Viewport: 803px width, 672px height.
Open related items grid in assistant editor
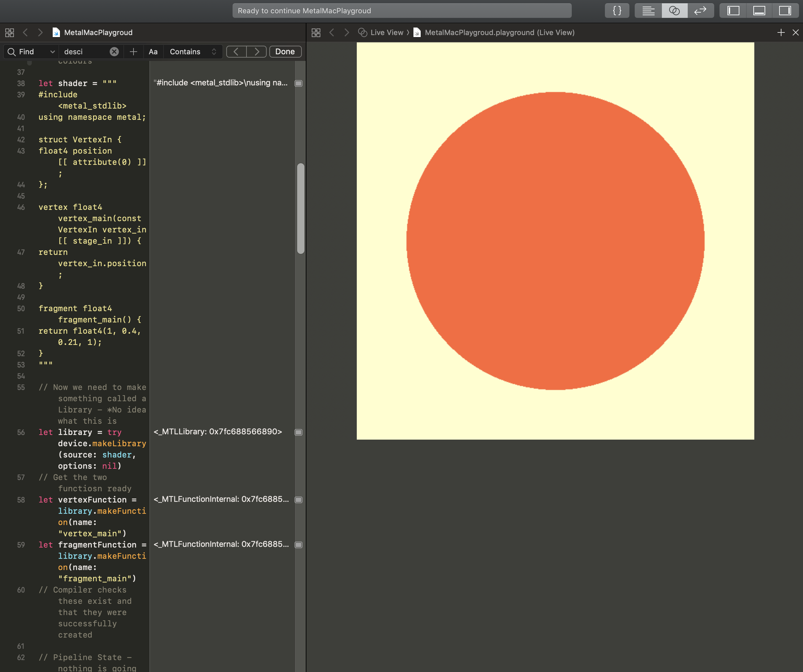tap(316, 32)
